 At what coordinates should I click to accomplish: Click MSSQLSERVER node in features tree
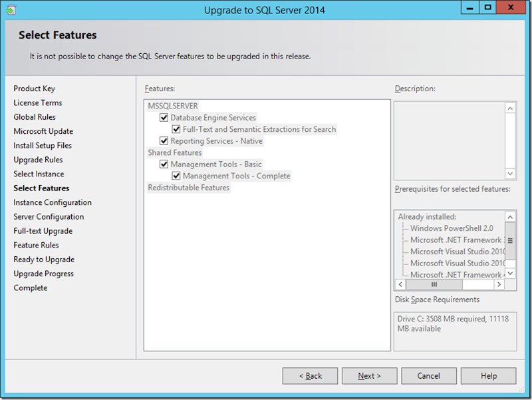pos(173,106)
